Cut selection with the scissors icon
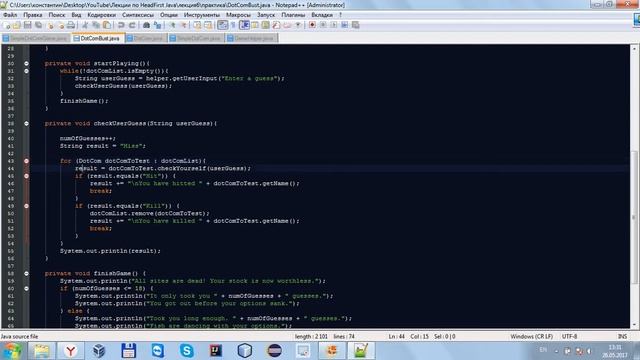 tap(85, 25)
